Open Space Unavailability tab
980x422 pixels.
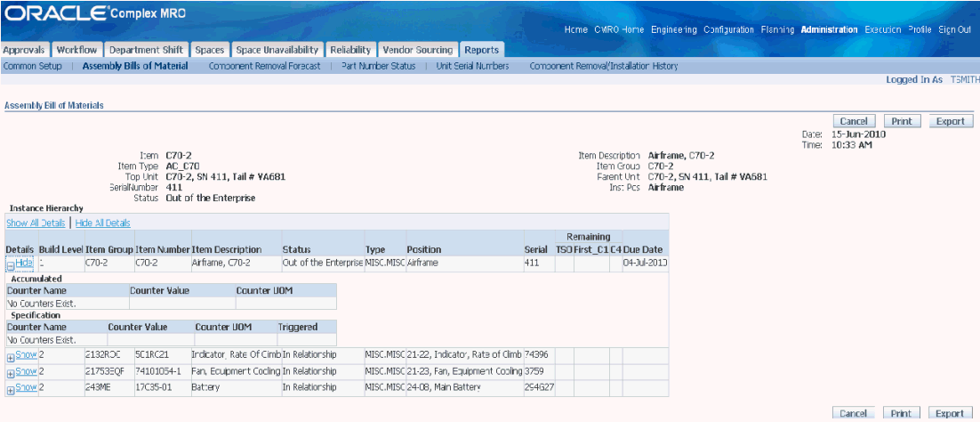pos(277,50)
